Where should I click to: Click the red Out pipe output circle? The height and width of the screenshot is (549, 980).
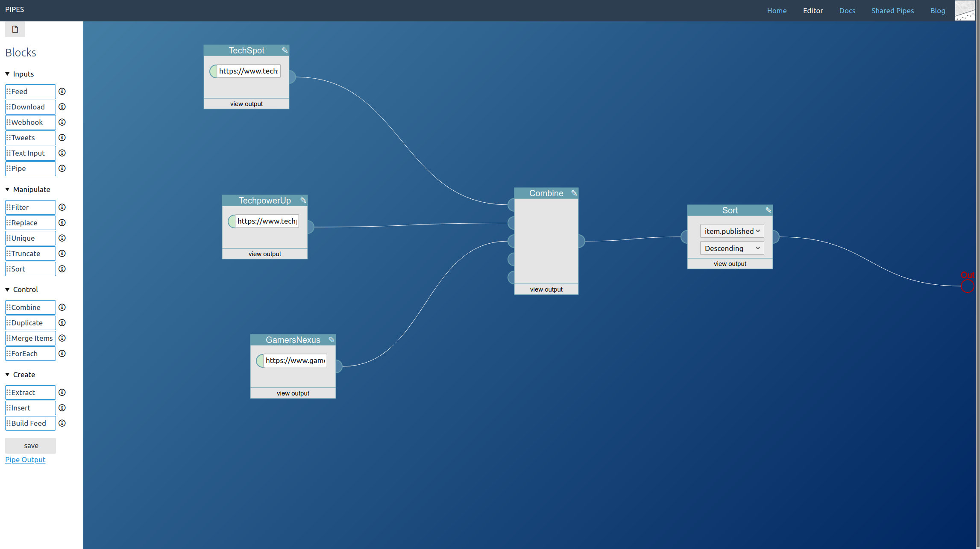point(967,286)
